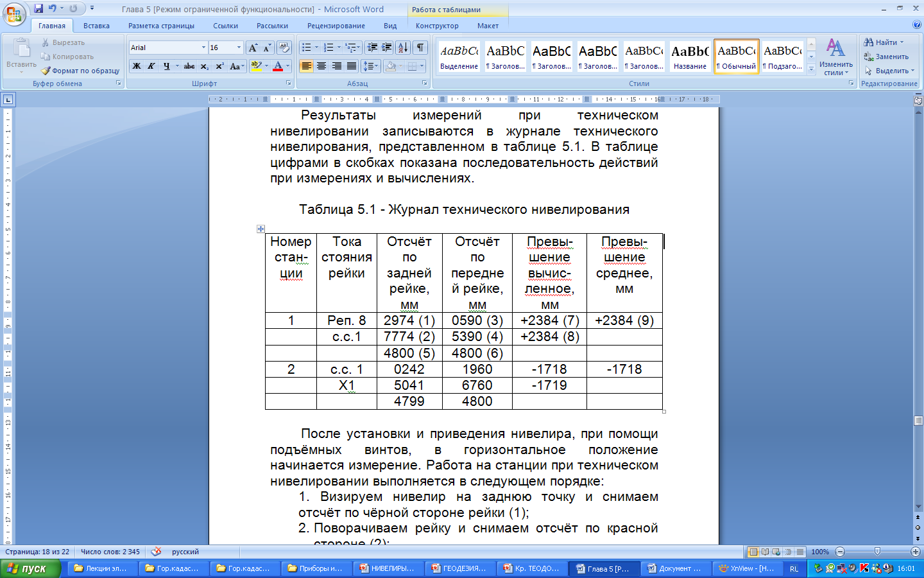Click Найти (Find) button
This screenshot has width=924, height=578.
click(884, 42)
